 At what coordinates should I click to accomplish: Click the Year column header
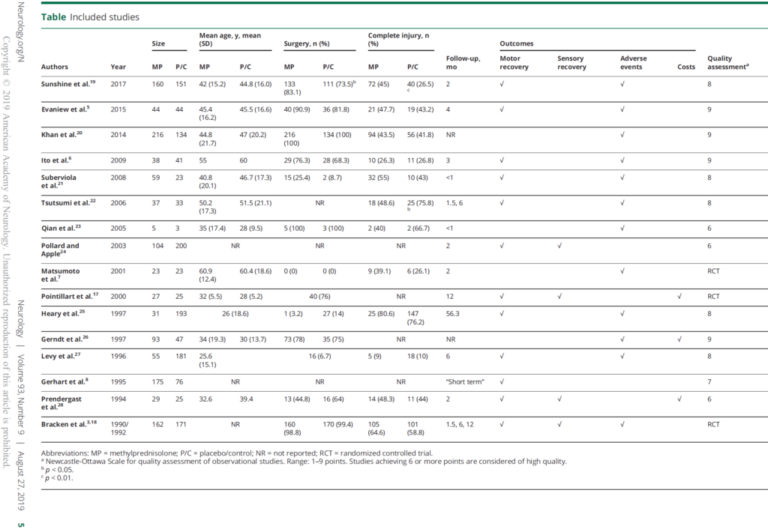tap(118, 67)
